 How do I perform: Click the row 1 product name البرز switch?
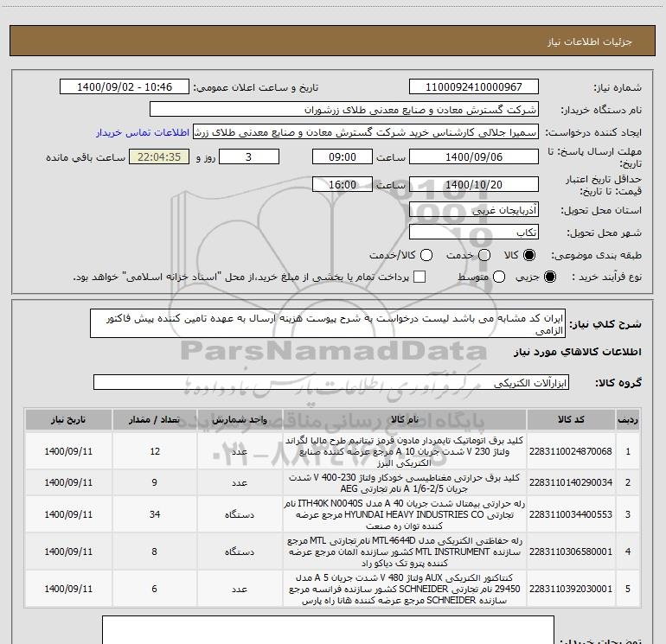coord(405,451)
